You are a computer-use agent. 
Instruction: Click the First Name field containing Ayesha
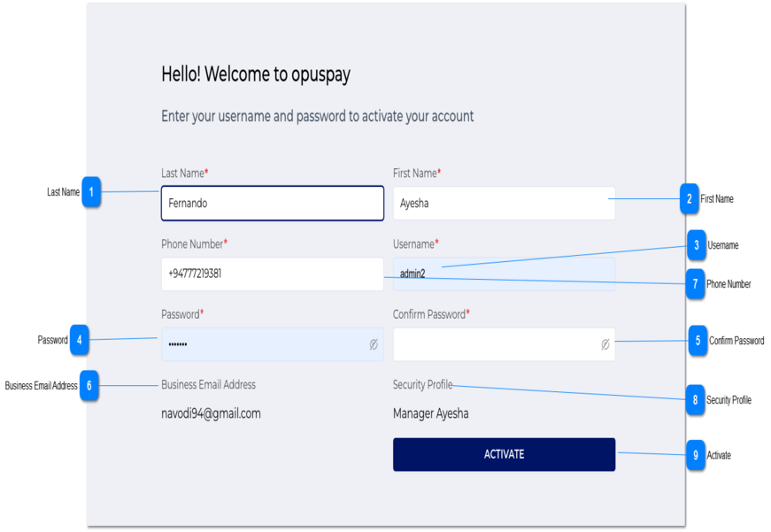pyautogui.click(x=503, y=203)
